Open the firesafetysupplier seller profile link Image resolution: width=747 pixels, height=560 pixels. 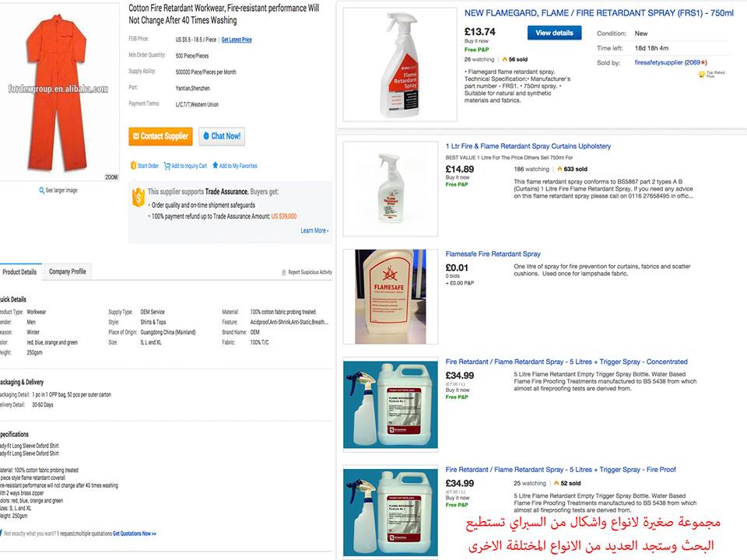[658, 62]
